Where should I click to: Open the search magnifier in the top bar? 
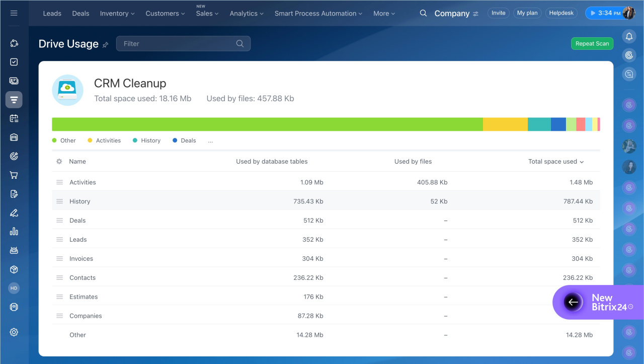(423, 13)
